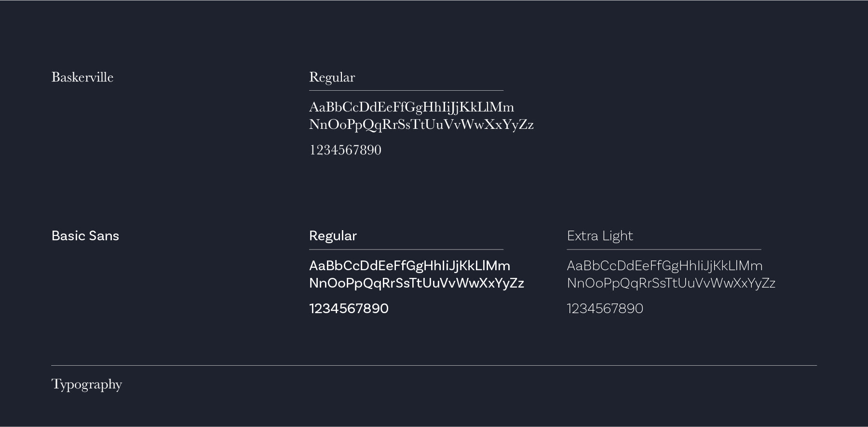868x427 pixels.
Task: Click the Baskerville font name label
Action: [82, 77]
